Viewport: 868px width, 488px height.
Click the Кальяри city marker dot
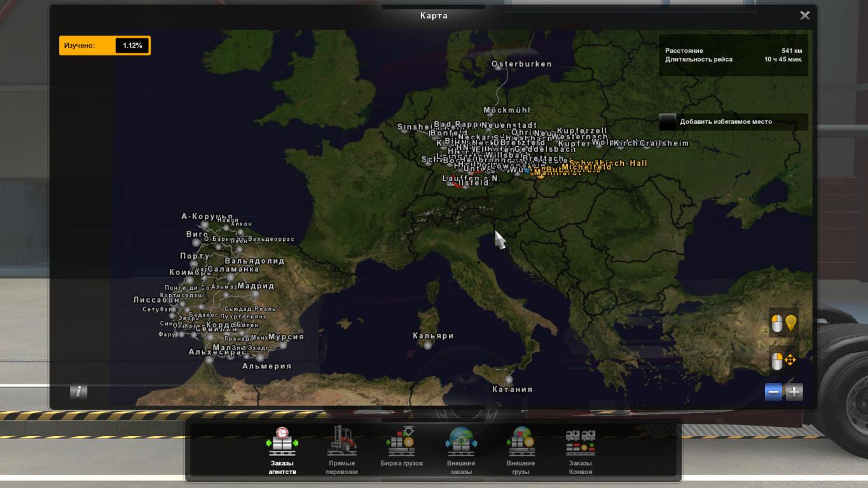tap(428, 346)
